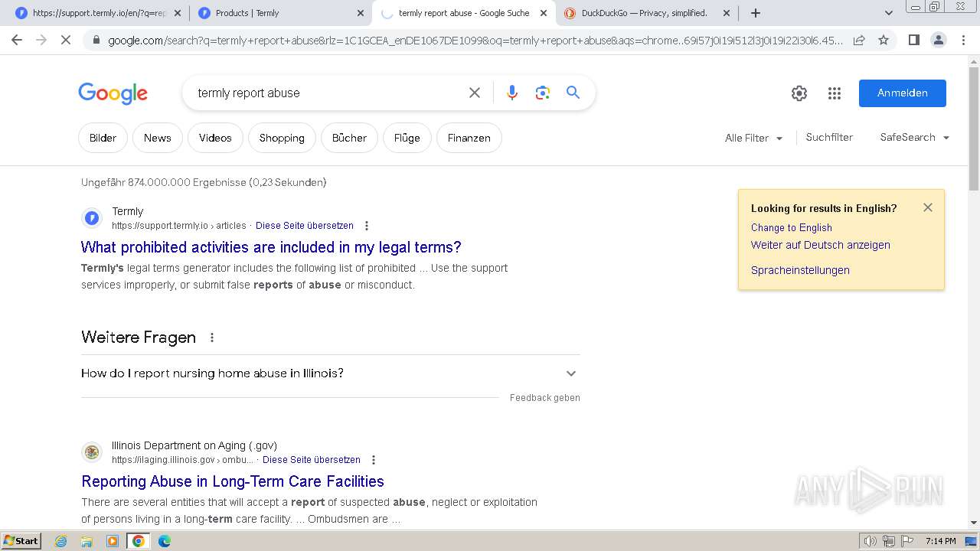Viewport: 980px width, 551px height.
Task: Translate Termly result via Diese Seite übersetzen
Action: 305,226
